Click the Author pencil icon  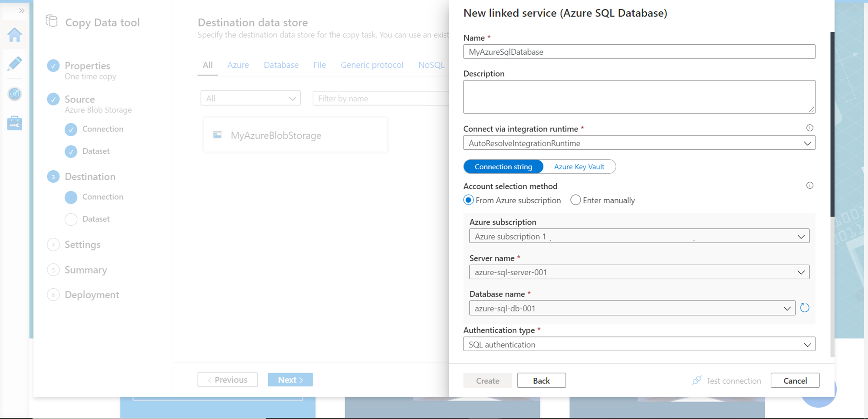(15, 64)
